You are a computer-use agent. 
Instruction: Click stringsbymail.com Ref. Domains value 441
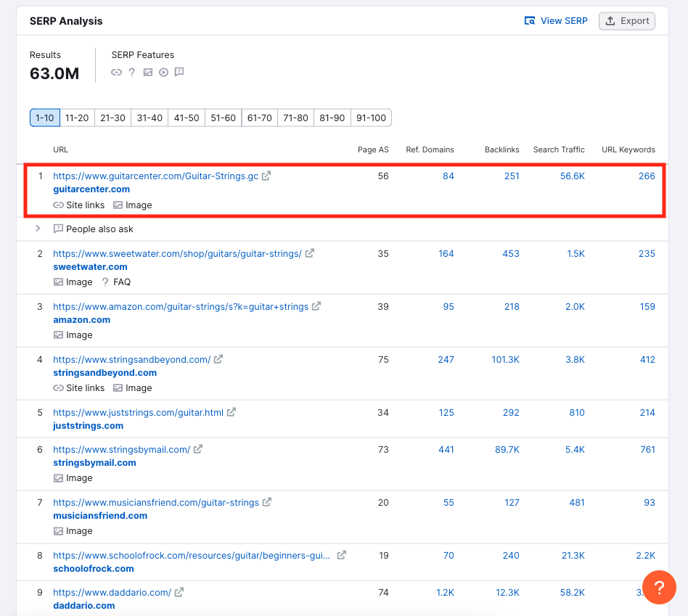pos(446,450)
